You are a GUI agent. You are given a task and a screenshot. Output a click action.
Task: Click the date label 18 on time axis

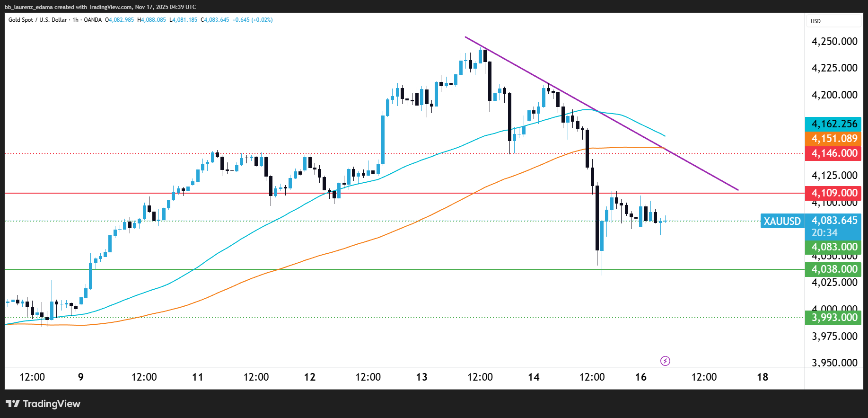[763, 377]
